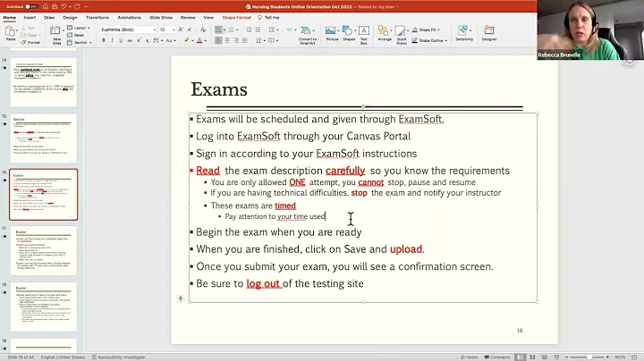Select the Quizzes slide 15 thumbnail

tap(44, 139)
